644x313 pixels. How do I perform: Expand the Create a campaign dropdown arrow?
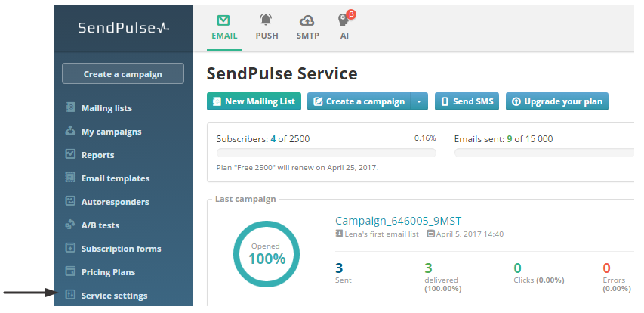(x=419, y=101)
